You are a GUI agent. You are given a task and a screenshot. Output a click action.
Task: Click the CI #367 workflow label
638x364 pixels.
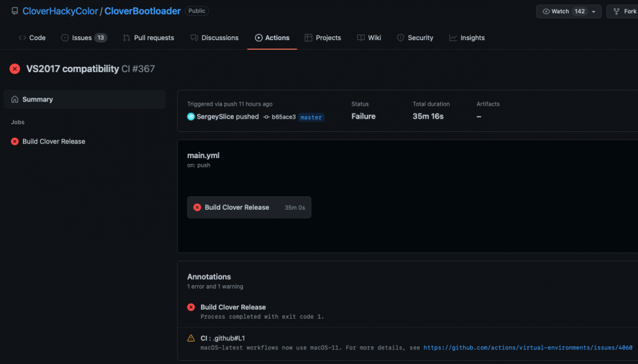pyautogui.click(x=138, y=69)
